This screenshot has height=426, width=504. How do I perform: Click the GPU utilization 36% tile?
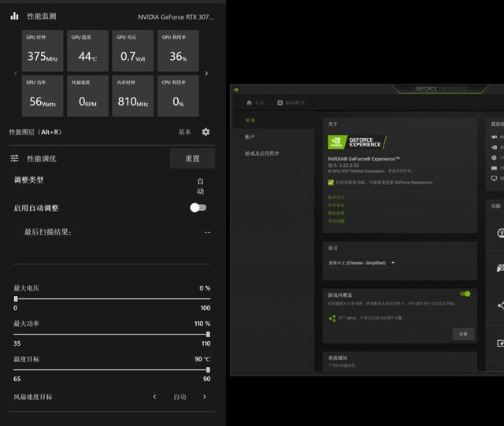pos(178,51)
